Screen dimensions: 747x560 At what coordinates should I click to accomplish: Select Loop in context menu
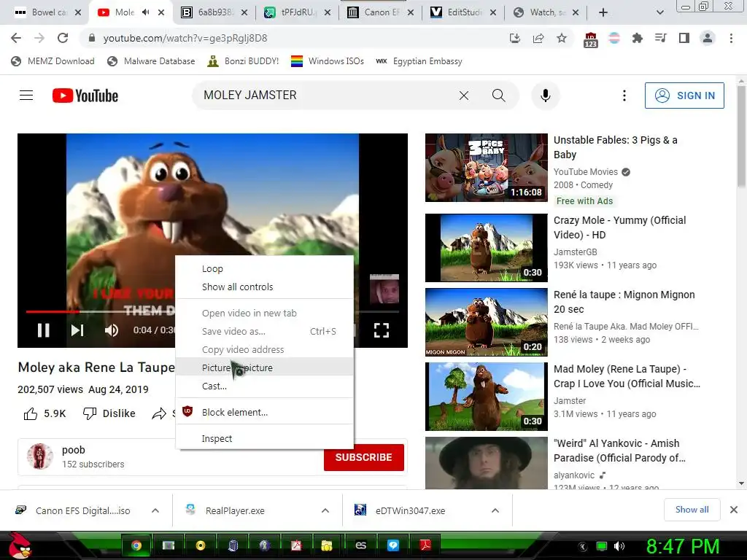pyautogui.click(x=264, y=268)
